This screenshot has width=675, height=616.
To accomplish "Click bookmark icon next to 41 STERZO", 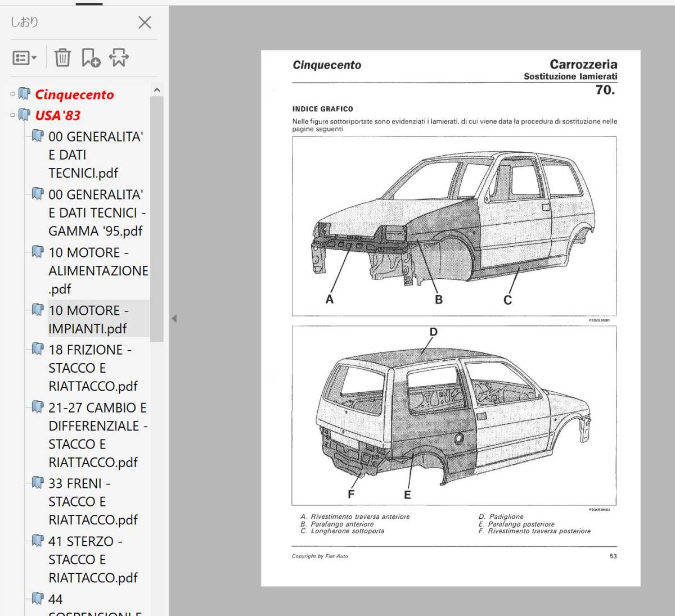I will 38,540.
